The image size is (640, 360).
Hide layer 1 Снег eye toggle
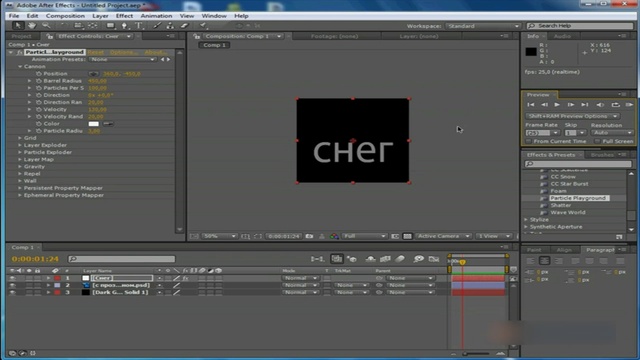click(x=13, y=278)
